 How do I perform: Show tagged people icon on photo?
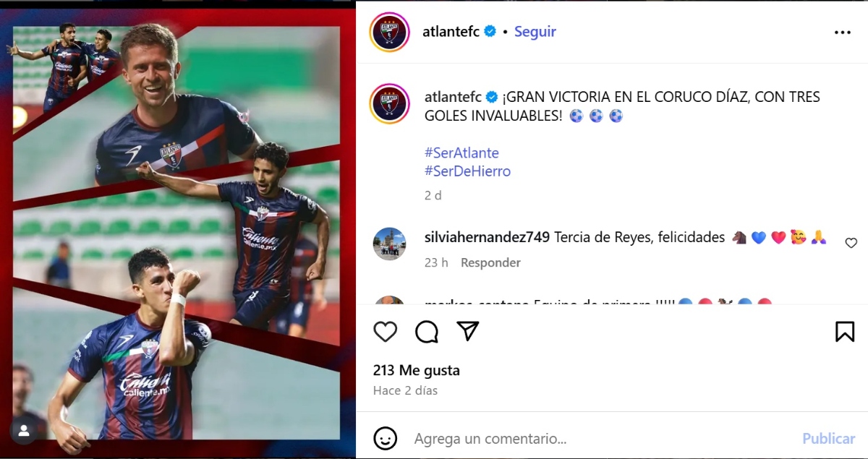pyautogui.click(x=24, y=431)
